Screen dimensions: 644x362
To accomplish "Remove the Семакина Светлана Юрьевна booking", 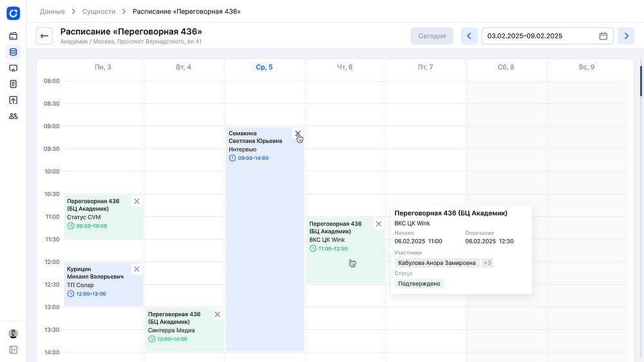I will pyautogui.click(x=298, y=133).
